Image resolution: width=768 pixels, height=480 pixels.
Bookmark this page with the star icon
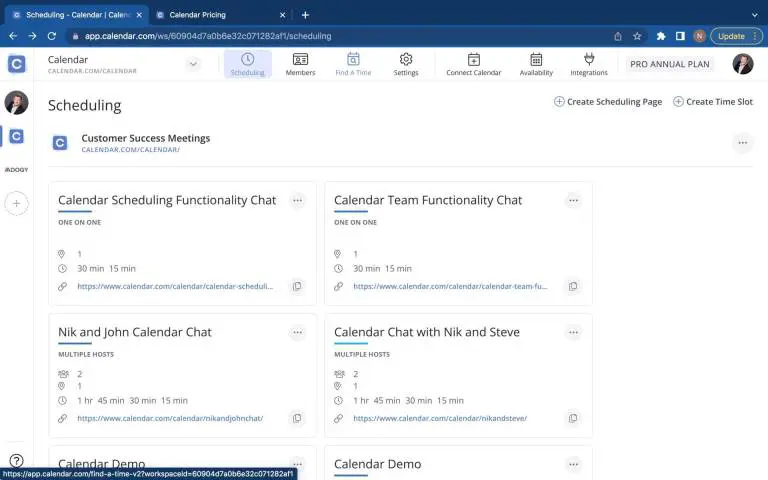point(637,36)
